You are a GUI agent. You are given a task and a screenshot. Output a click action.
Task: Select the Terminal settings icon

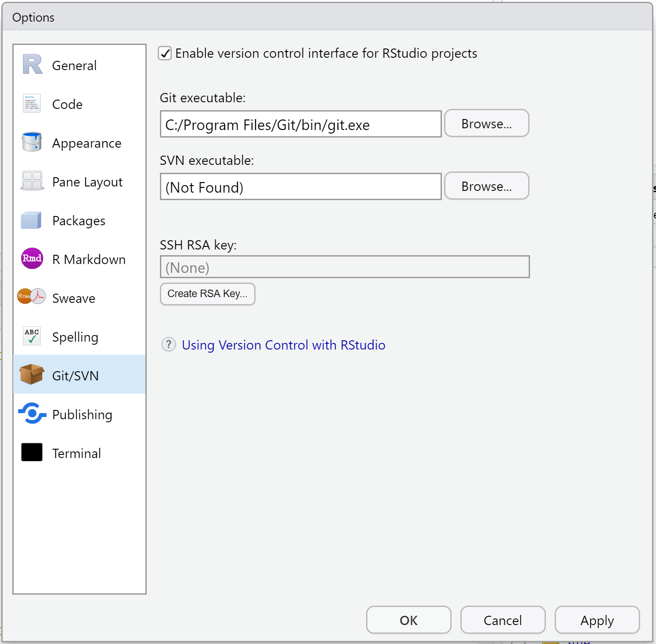31,452
